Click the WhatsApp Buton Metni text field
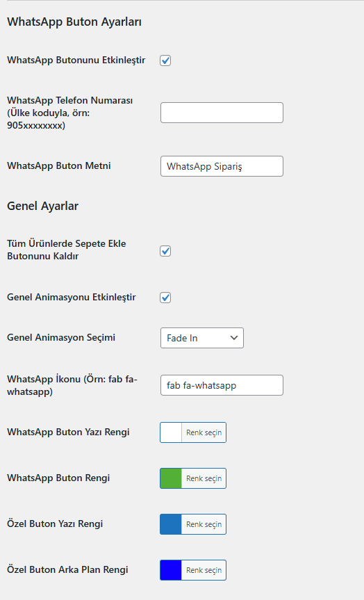Screen dimensions: 364x600 [222, 166]
